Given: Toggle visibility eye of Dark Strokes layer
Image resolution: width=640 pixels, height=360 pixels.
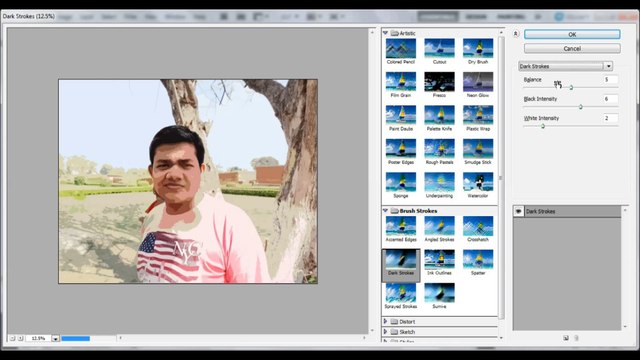Looking at the screenshot, I should pyautogui.click(x=518, y=211).
